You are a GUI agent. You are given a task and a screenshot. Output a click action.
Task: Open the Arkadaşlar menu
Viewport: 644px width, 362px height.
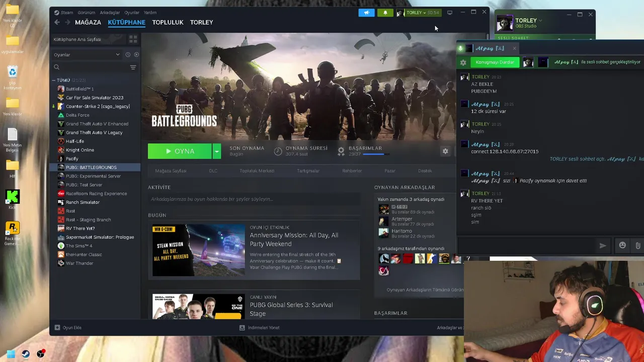(110, 13)
